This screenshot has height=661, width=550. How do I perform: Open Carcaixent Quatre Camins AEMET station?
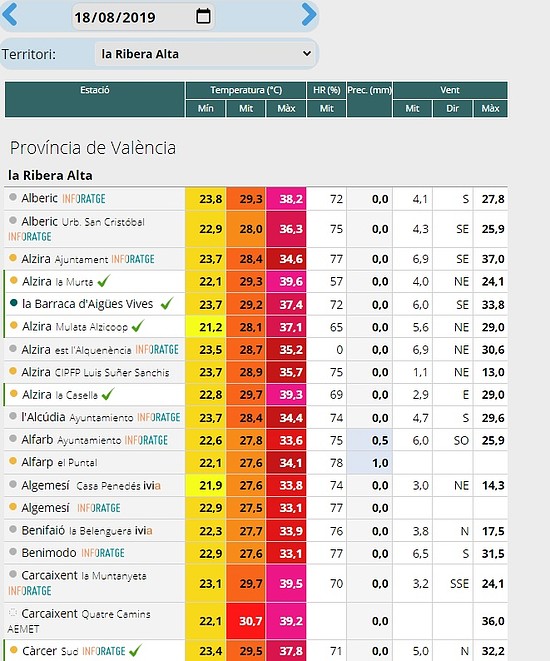click(x=79, y=621)
